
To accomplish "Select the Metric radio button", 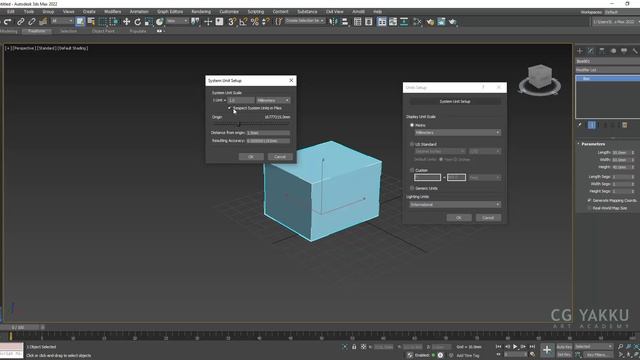I will point(412,125).
